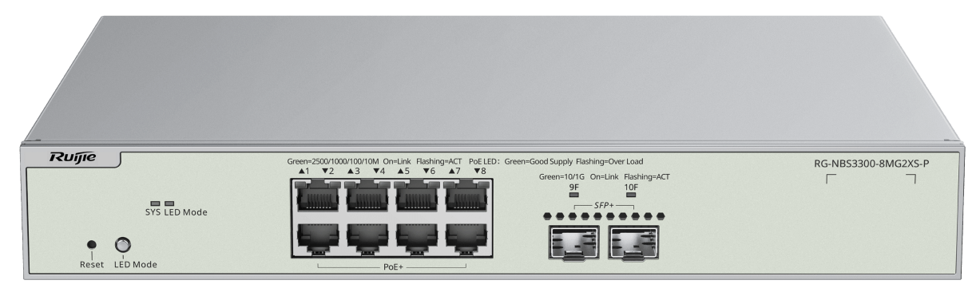
Task: Click the Reset pinhole button
Action: tap(92, 246)
